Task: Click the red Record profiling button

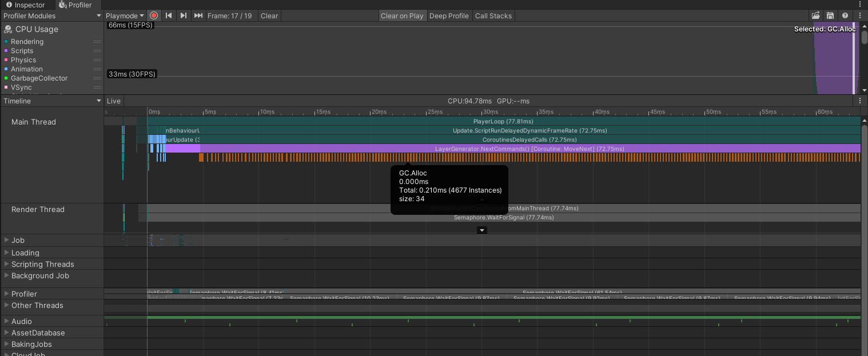Action: 154,15
